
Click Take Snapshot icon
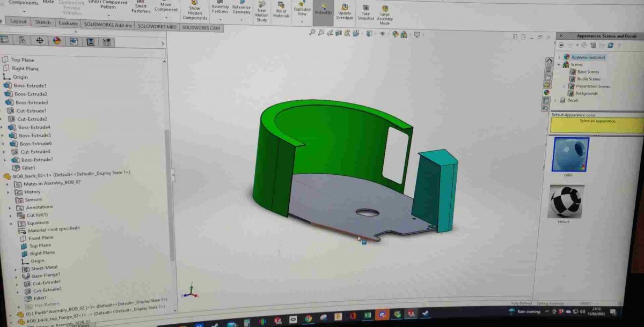(365, 12)
